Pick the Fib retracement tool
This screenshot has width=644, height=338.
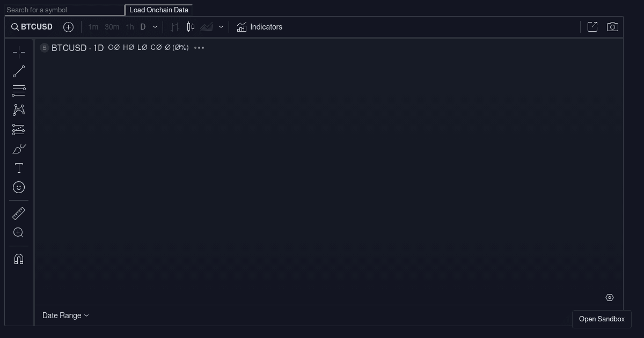tap(19, 91)
